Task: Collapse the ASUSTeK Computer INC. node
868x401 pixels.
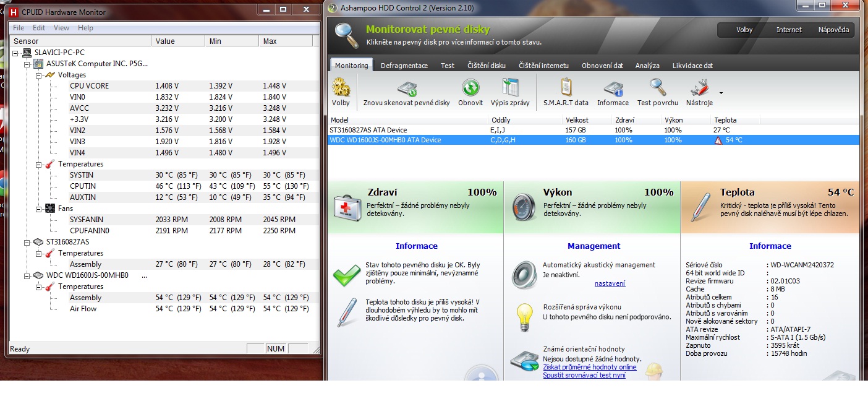Action: tap(27, 64)
